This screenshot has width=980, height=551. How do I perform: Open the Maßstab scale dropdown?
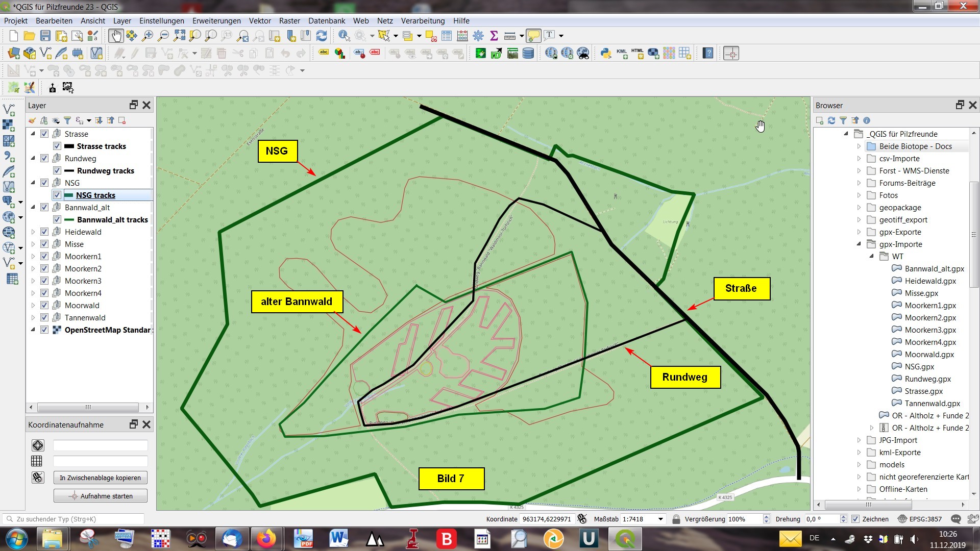click(660, 519)
